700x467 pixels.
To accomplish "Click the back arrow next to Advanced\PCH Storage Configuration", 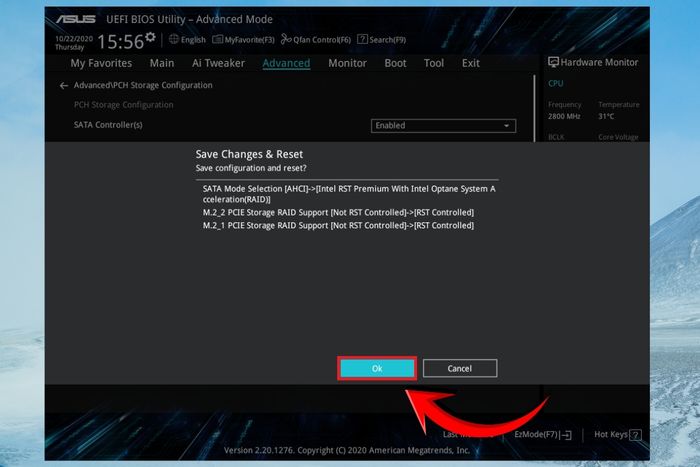I will 64,85.
